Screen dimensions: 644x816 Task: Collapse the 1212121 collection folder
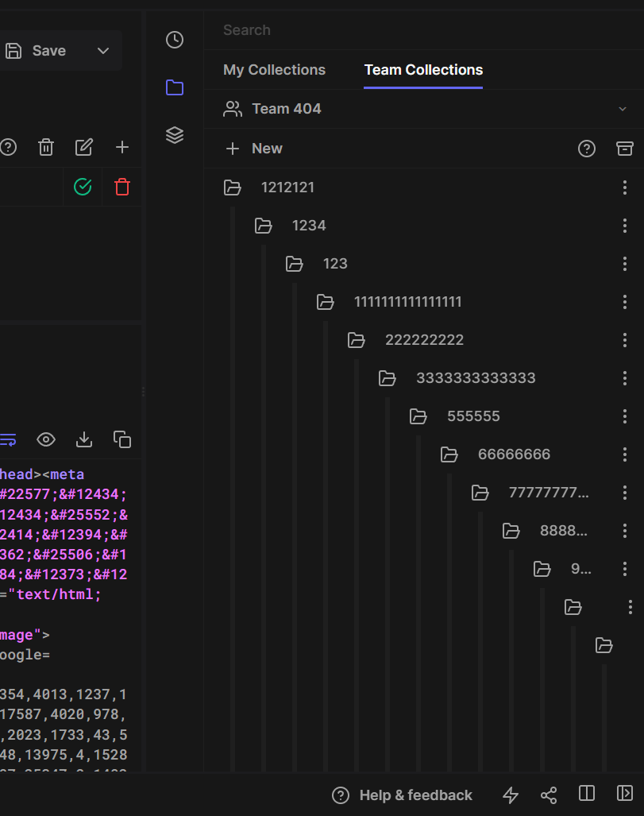pyautogui.click(x=233, y=188)
